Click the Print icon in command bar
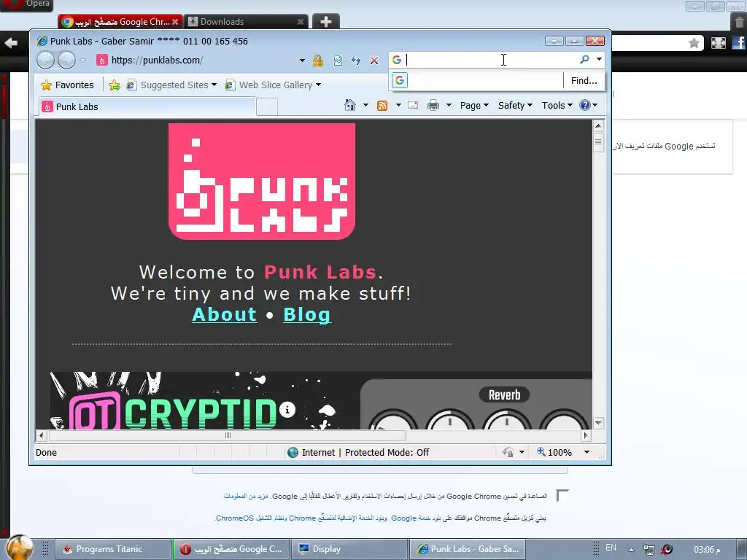This screenshot has height=560, width=747. (433, 105)
